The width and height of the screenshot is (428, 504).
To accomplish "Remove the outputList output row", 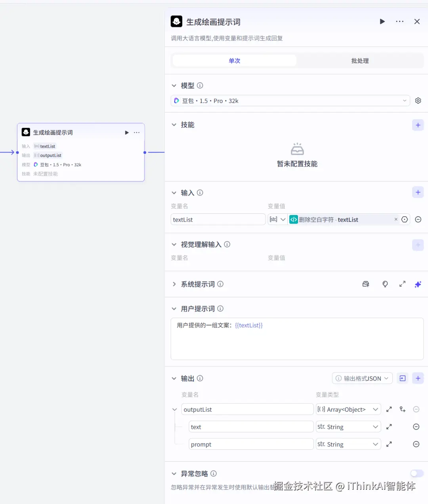I will point(416,409).
